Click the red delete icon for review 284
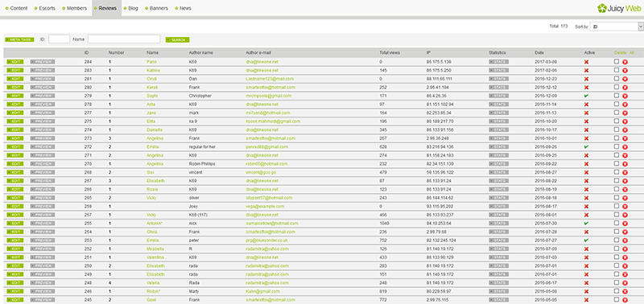The image size is (644, 304). (x=625, y=62)
